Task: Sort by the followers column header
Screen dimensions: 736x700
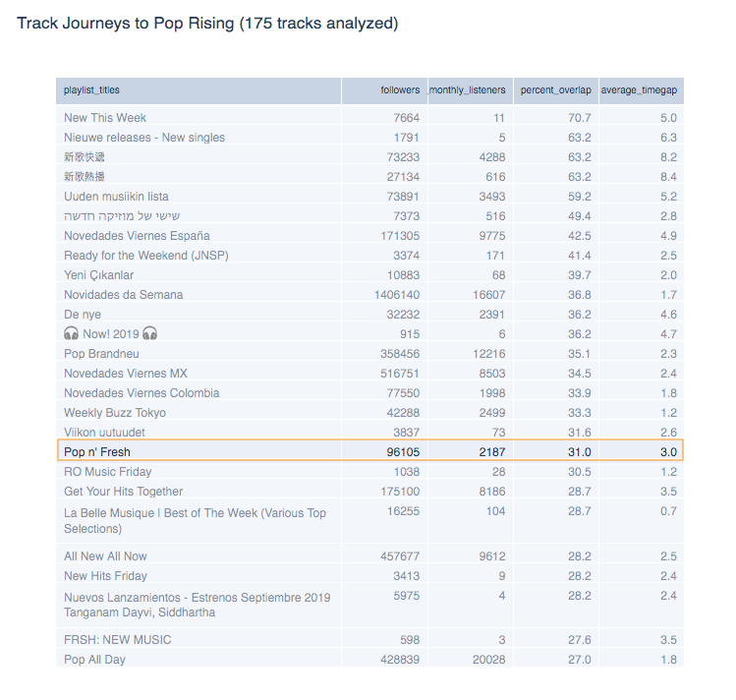Action: click(400, 90)
